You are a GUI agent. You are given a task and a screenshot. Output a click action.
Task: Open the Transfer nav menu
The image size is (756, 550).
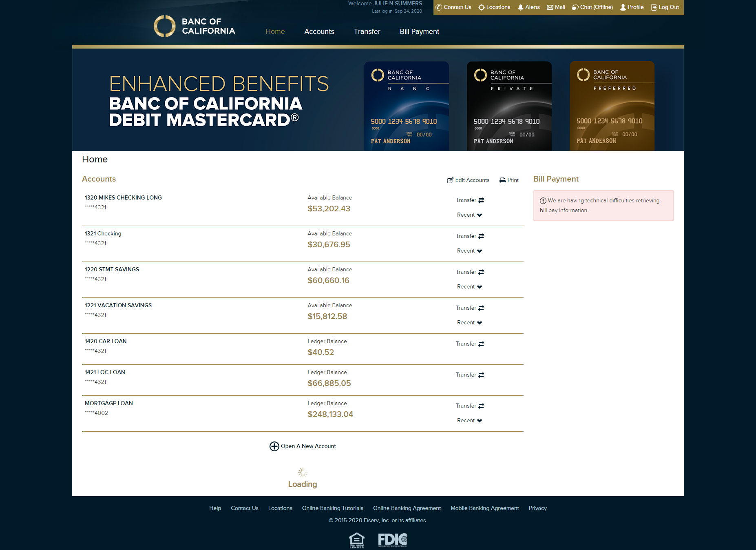coord(367,31)
